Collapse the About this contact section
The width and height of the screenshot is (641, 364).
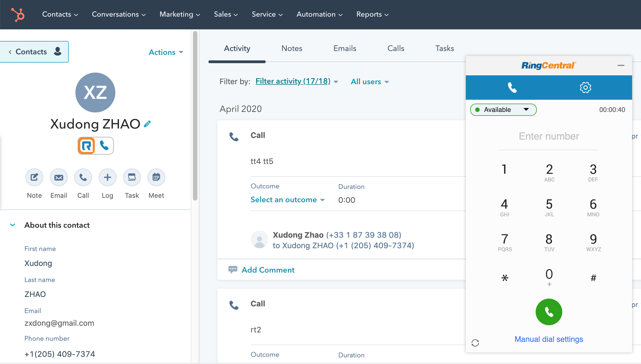point(12,225)
